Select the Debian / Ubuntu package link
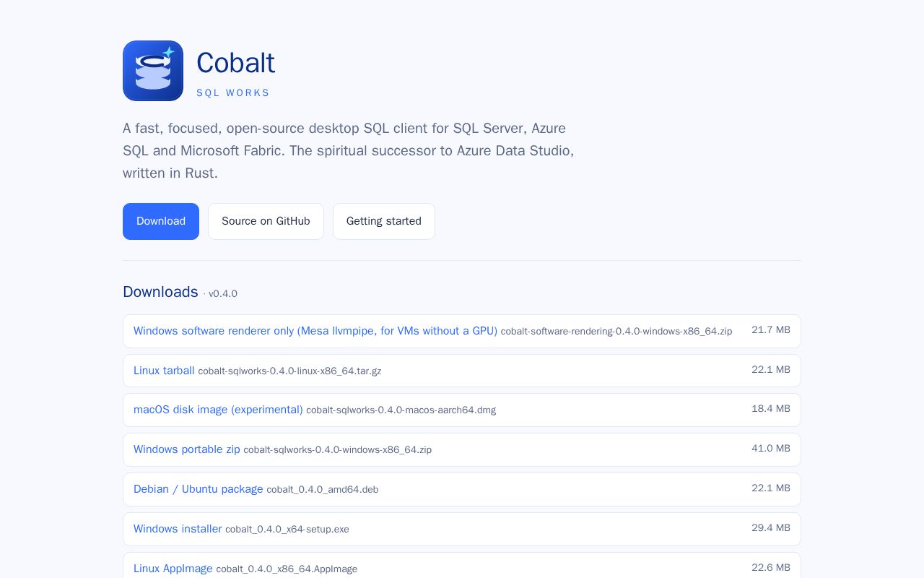This screenshot has height=578, width=924. tap(199, 489)
